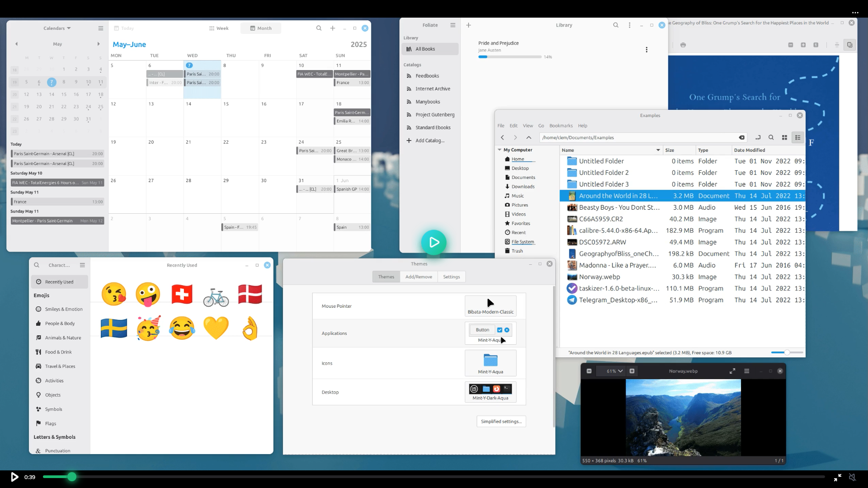Choose the Mint-Y-Aqua icons theme button
868x488 pixels.
click(x=491, y=363)
